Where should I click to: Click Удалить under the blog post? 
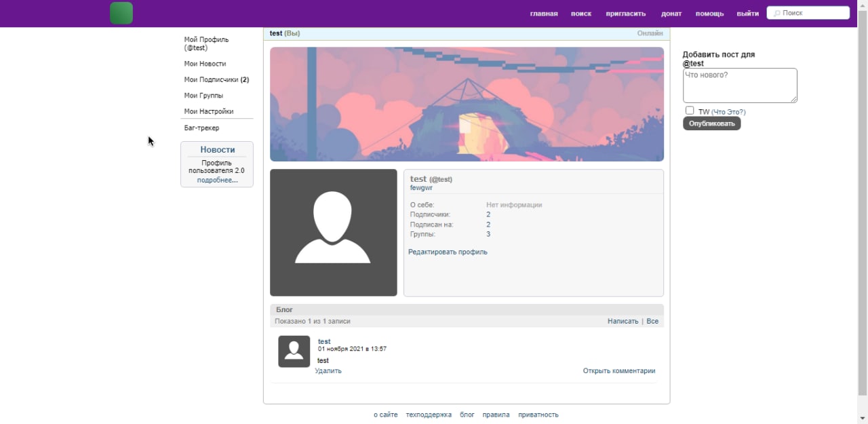328,371
